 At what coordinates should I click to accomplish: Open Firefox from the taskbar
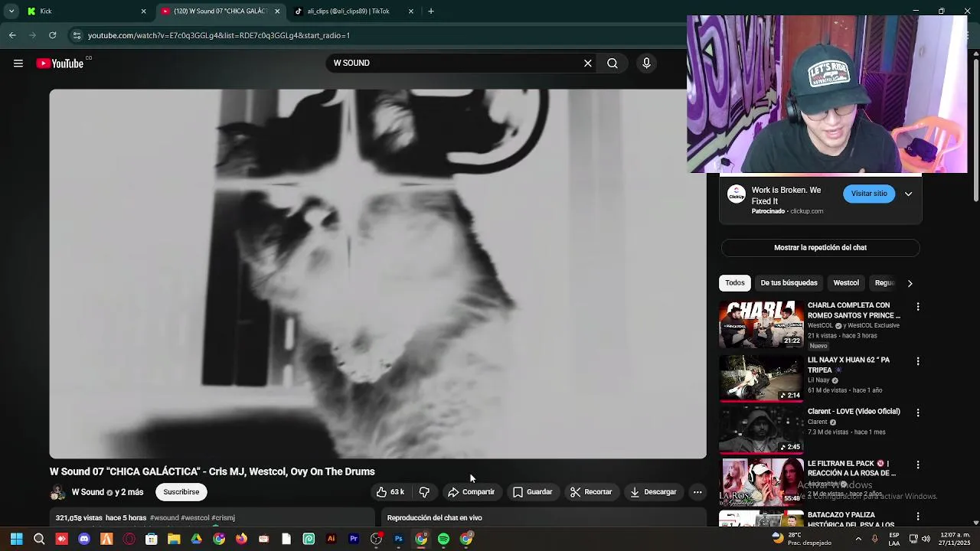coord(241,540)
